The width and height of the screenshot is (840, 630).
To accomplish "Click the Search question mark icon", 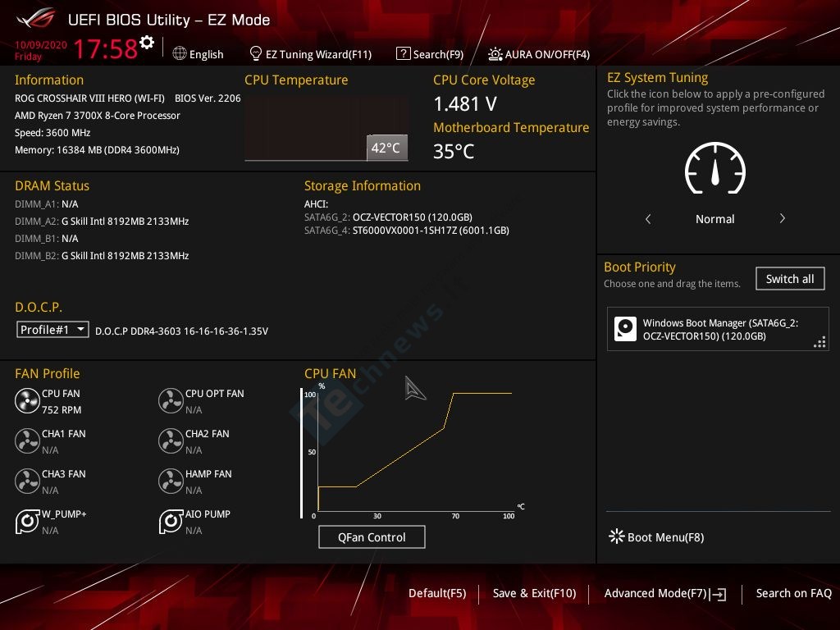I will coord(403,53).
